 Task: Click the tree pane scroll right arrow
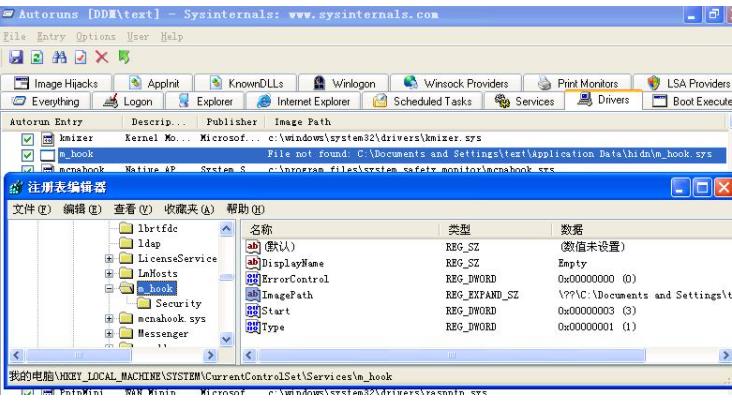[211, 355]
